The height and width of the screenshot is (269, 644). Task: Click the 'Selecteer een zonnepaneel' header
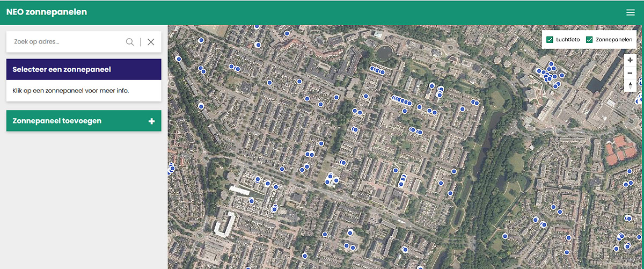point(84,69)
